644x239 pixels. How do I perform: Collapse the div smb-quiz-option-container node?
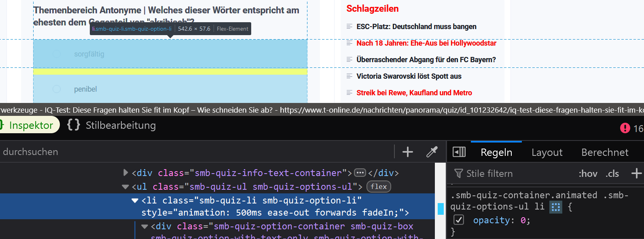[x=144, y=226]
